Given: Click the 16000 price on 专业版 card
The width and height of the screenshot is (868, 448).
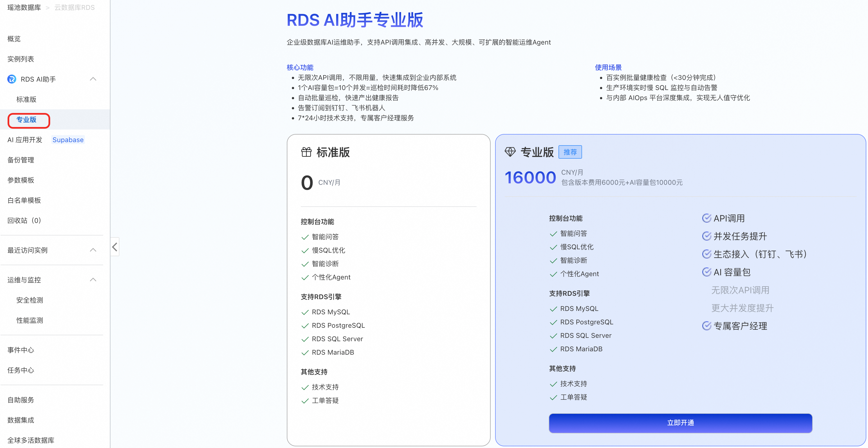Looking at the screenshot, I should [530, 177].
